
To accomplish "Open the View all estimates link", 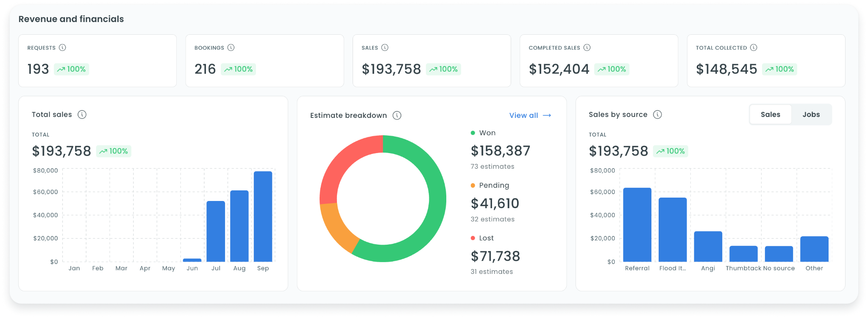I will tap(524, 115).
